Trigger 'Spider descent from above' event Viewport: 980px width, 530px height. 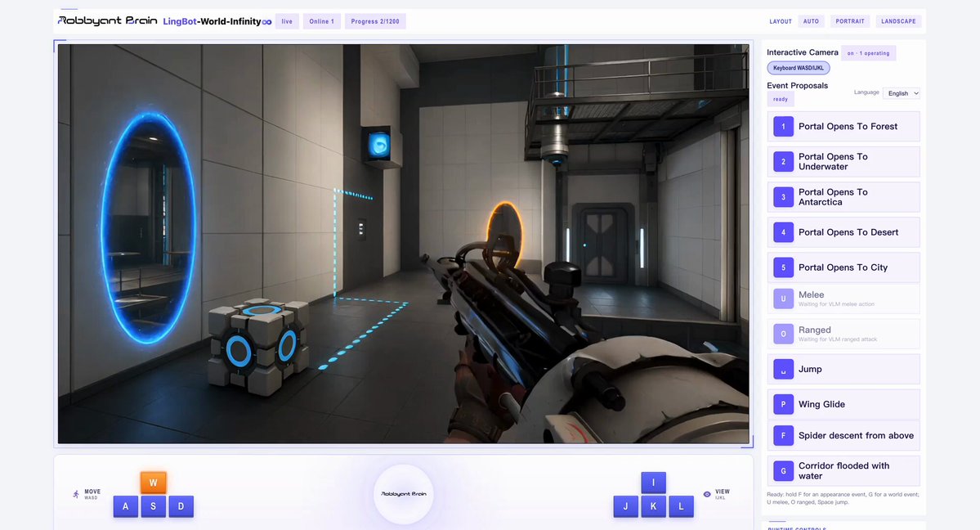coord(844,435)
